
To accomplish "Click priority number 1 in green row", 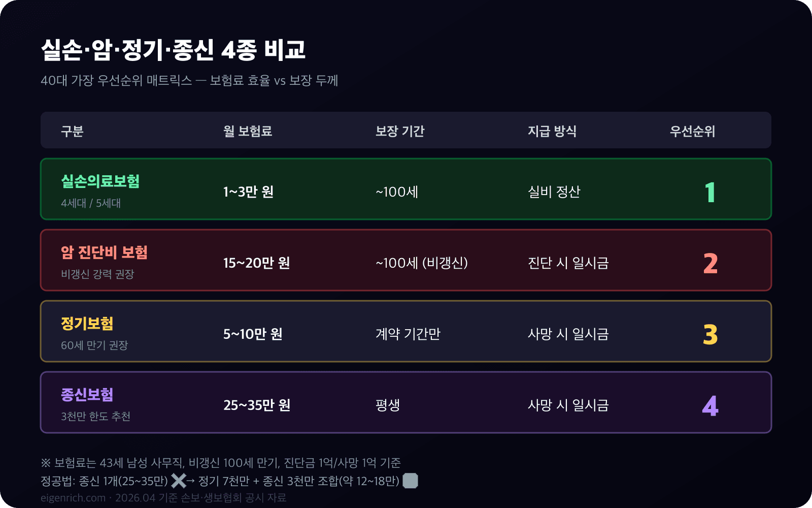I will [710, 193].
